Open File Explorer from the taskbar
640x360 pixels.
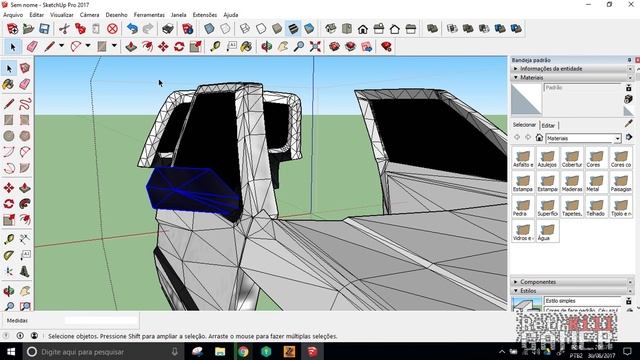click(x=220, y=351)
